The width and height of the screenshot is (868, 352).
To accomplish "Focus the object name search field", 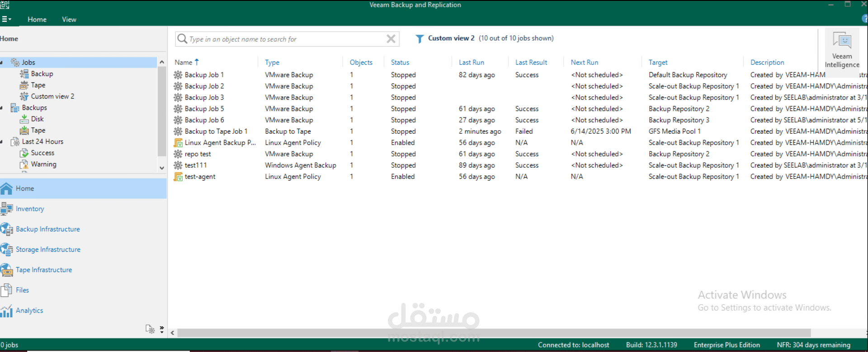I will pyautogui.click(x=287, y=39).
